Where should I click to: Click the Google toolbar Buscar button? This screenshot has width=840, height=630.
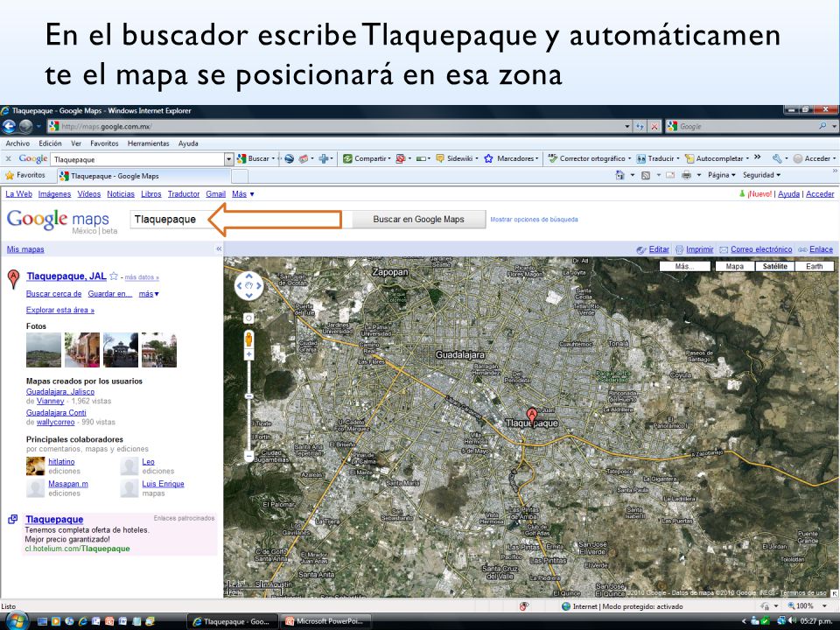pyautogui.click(x=255, y=158)
